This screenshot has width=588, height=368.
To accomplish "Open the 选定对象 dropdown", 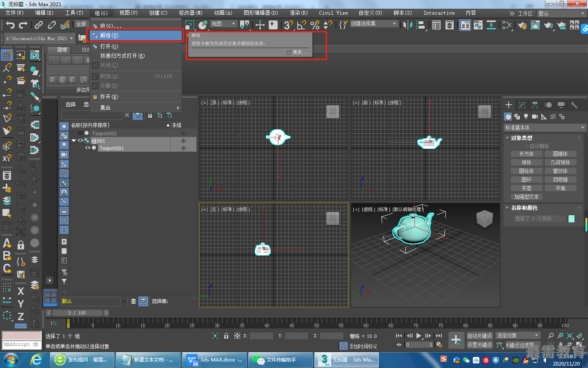I will 518,336.
